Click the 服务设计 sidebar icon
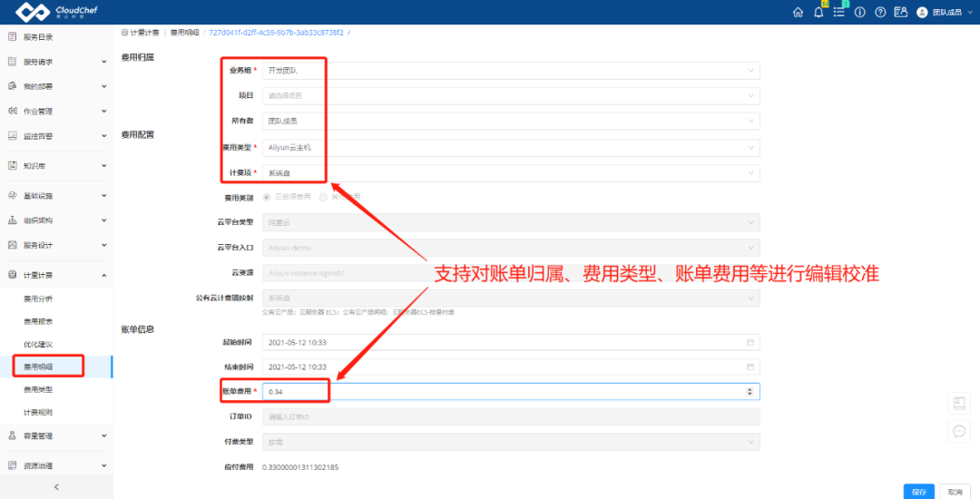Screen dimensions: 980x499 click(12, 245)
